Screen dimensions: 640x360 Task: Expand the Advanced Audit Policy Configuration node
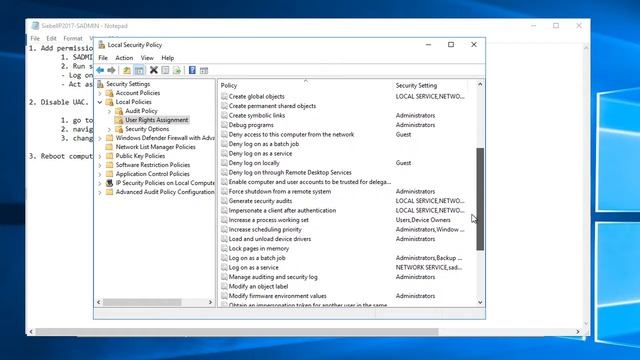(100, 192)
